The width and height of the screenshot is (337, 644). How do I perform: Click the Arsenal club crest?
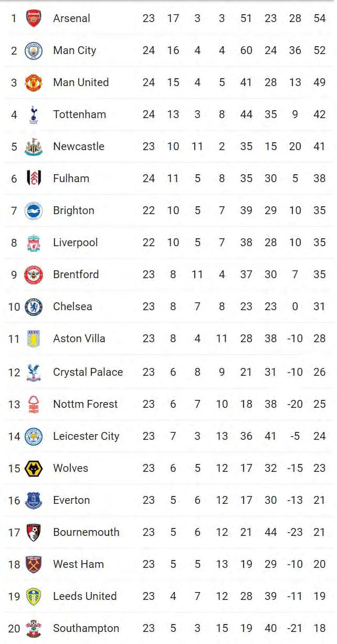tap(34, 18)
